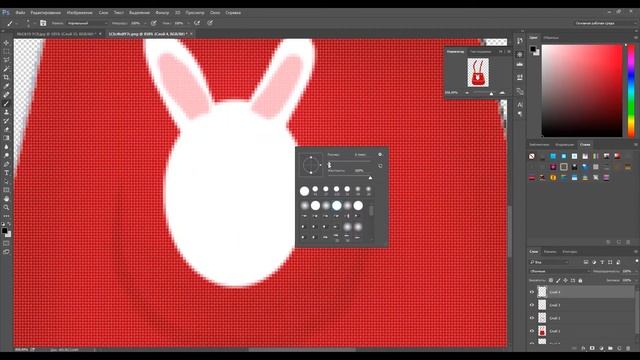640x360 pixels.
Task: Select the Eraser tool
Action: point(6,129)
